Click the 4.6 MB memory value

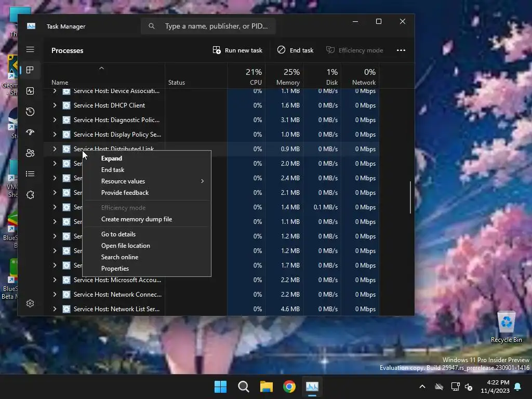pos(290,309)
